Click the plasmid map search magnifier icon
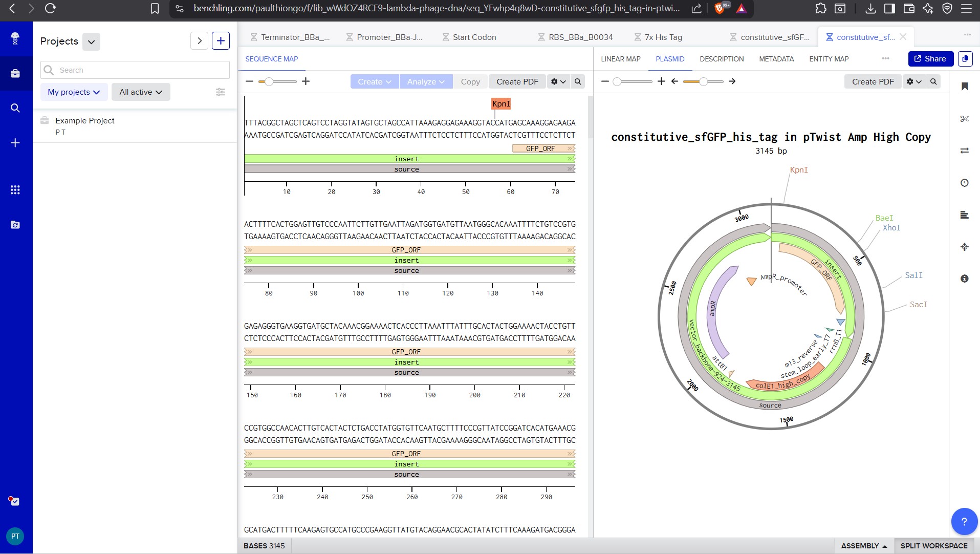 933,81
